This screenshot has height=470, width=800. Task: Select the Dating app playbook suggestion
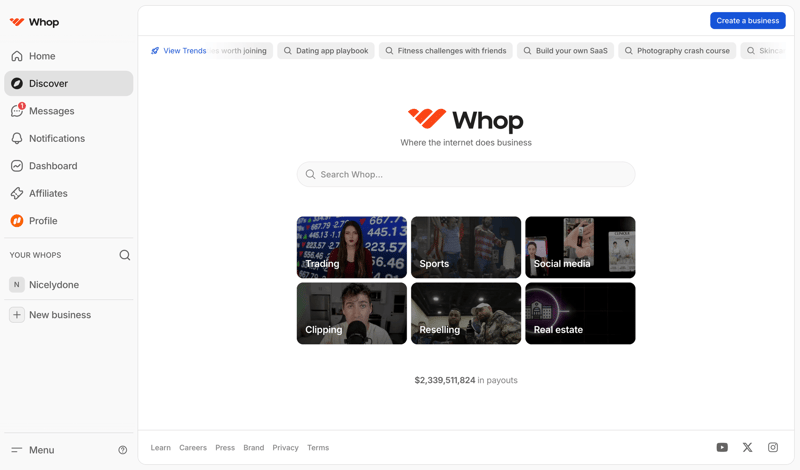click(x=326, y=51)
